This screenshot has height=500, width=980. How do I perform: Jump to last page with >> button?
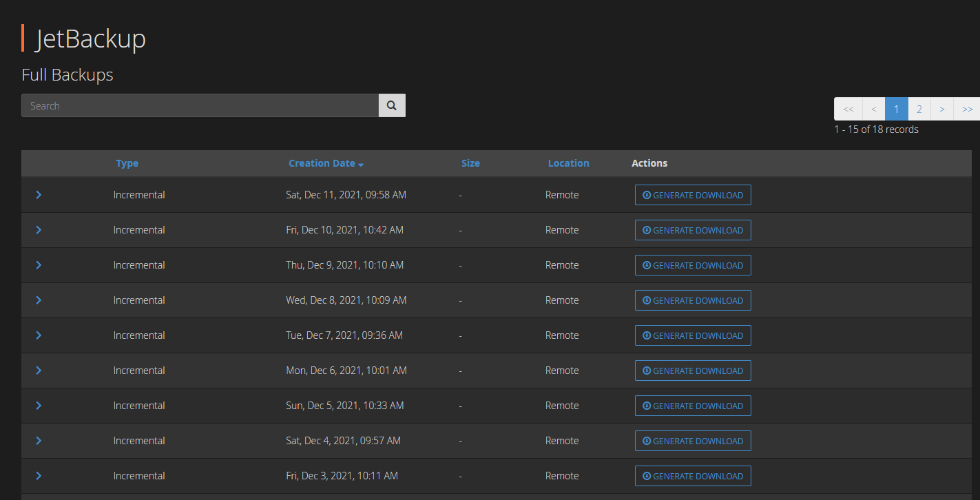967,109
